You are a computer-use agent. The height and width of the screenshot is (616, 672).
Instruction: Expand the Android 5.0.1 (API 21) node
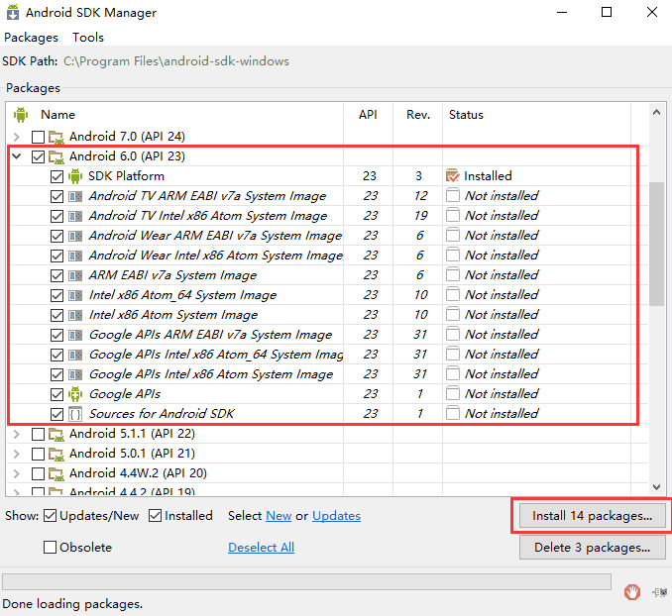pyautogui.click(x=17, y=454)
